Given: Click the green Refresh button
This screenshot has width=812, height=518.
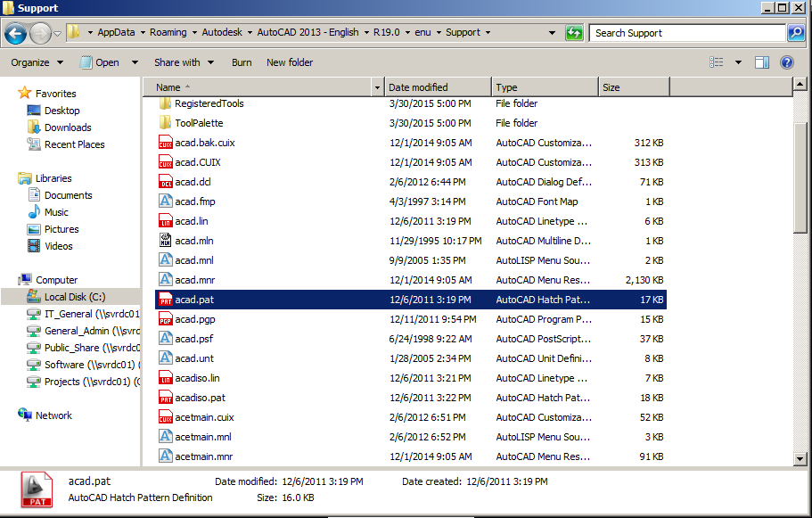Looking at the screenshot, I should pos(574,33).
